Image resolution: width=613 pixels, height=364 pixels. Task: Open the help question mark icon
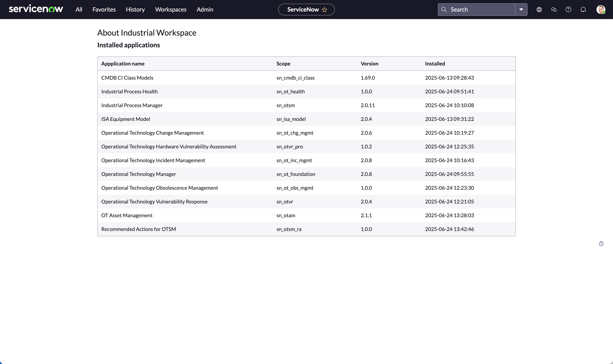coord(568,10)
